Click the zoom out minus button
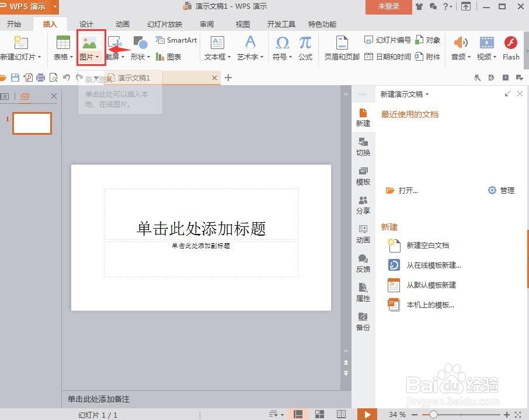The width and height of the screenshot is (529, 420). coord(415,415)
